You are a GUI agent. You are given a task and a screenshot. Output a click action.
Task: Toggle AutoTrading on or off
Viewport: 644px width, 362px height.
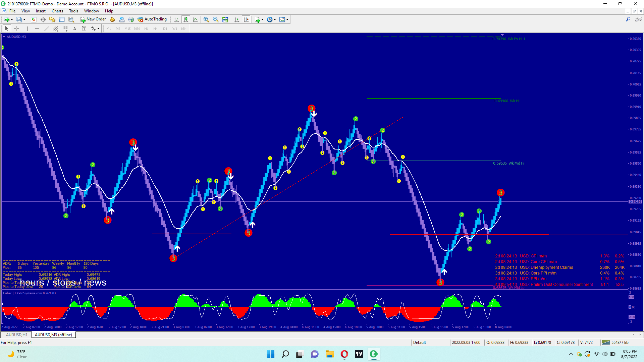coord(152,19)
